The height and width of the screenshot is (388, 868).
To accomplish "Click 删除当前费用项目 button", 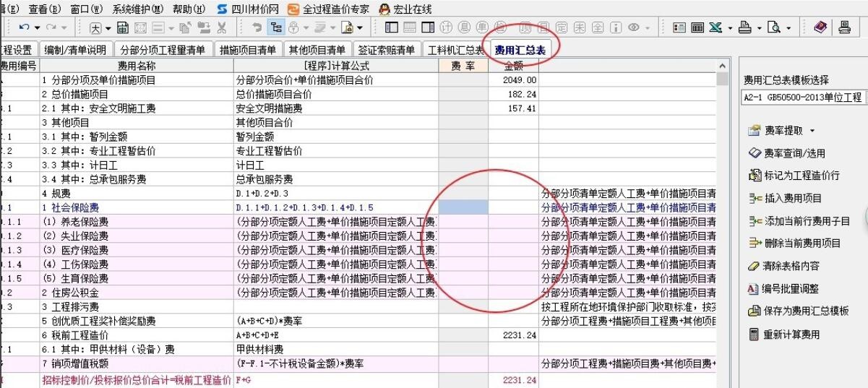I will tap(794, 243).
